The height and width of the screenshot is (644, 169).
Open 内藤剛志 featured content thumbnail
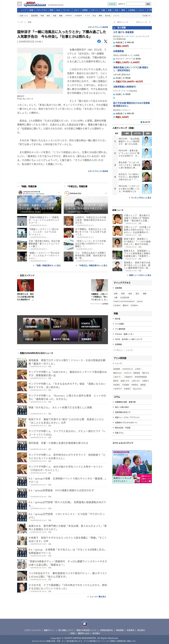click(x=100, y=285)
